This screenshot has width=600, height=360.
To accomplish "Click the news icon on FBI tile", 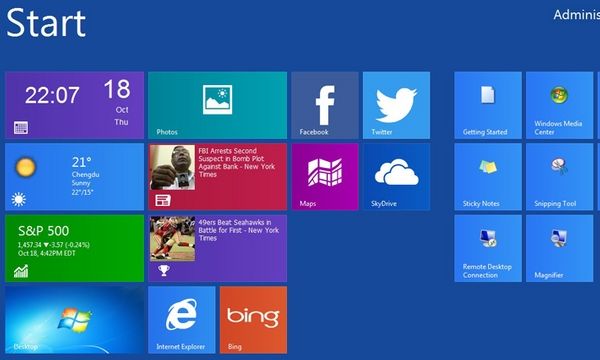I will pyautogui.click(x=163, y=200).
